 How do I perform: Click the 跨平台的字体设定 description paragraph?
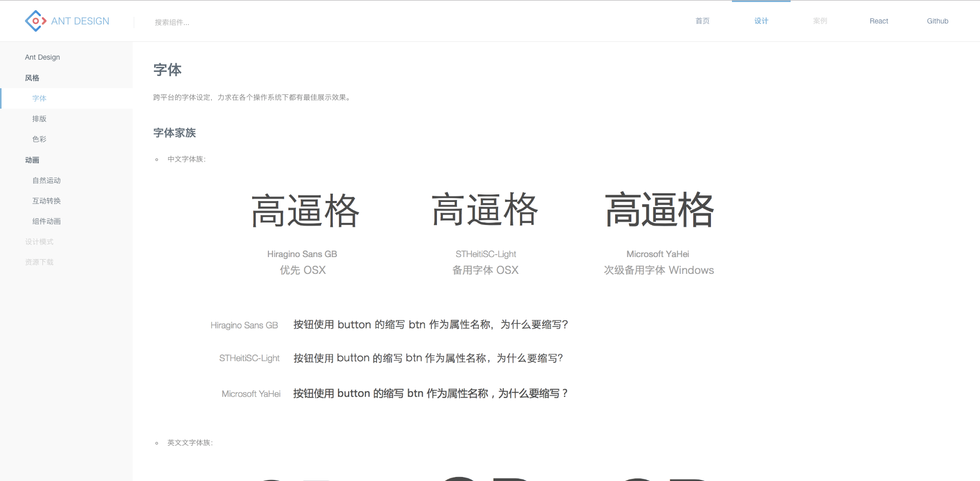[253, 97]
